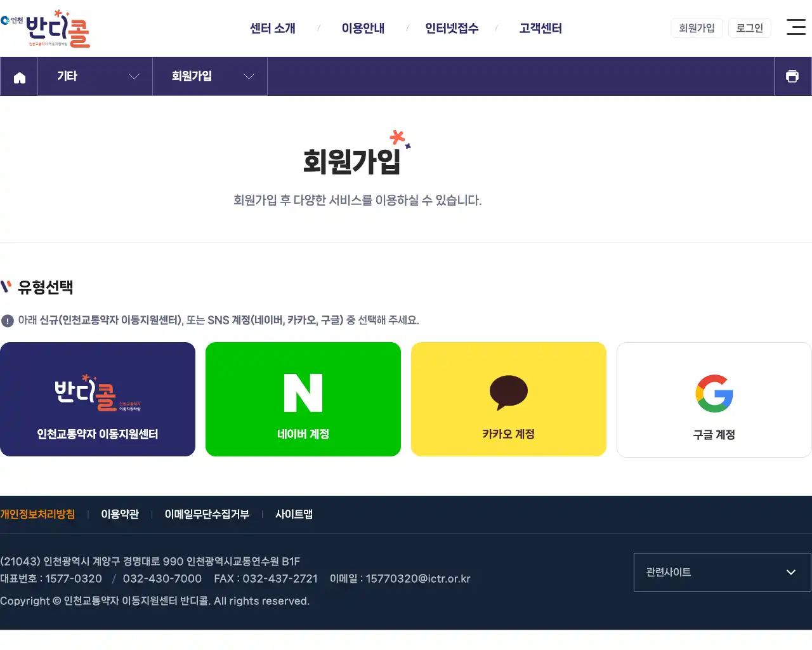Expand the 기타 breadcrumb dropdown

coord(95,76)
